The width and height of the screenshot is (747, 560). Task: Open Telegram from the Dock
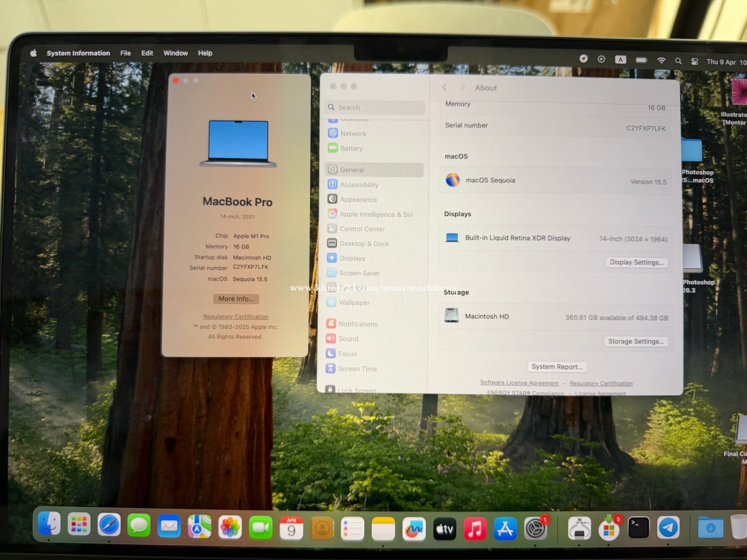coord(668,528)
